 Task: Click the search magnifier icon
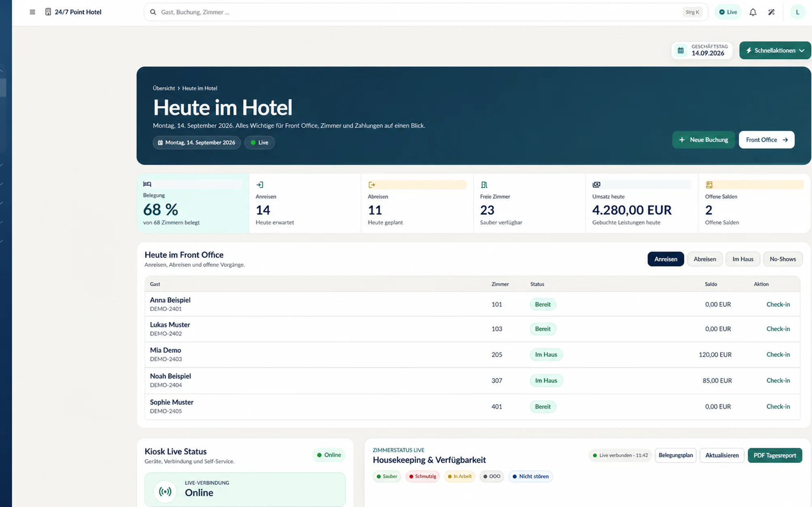[x=153, y=12]
